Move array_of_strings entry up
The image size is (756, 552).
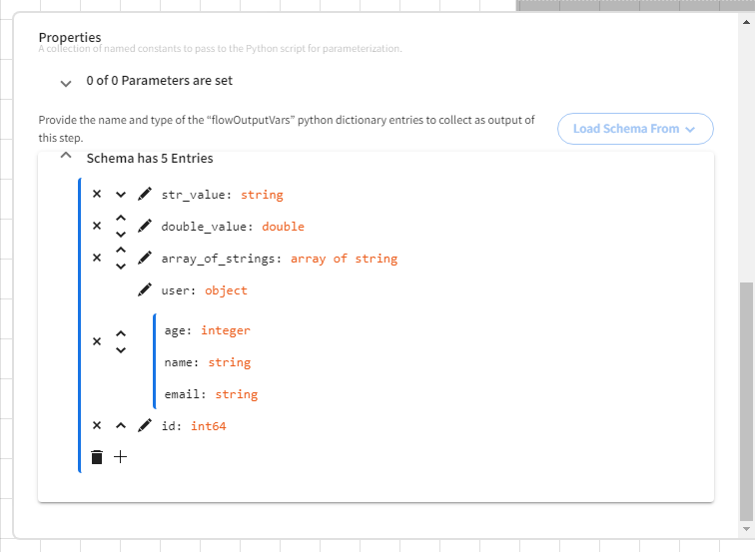pos(121,250)
